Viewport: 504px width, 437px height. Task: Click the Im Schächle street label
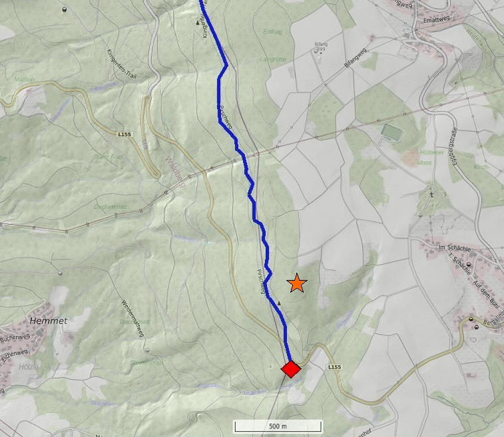coord(455,248)
